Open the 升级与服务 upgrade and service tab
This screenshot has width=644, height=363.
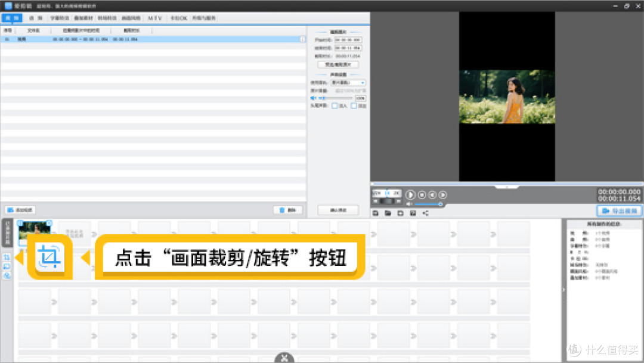(x=204, y=18)
